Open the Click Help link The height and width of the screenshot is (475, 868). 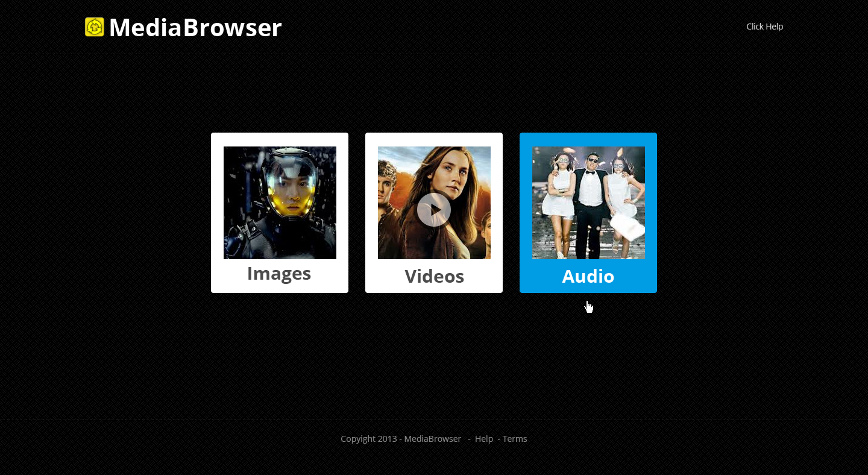pyautogui.click(x=764, y=27)
